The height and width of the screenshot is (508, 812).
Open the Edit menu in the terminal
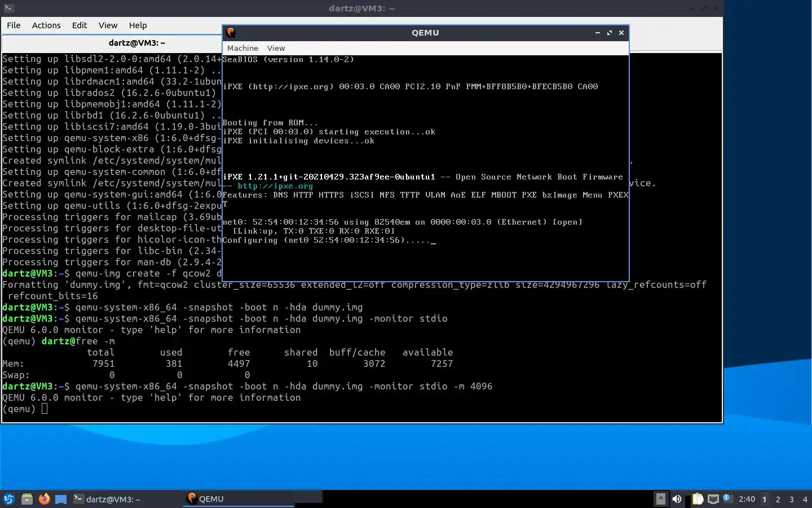tap(80, 25)
